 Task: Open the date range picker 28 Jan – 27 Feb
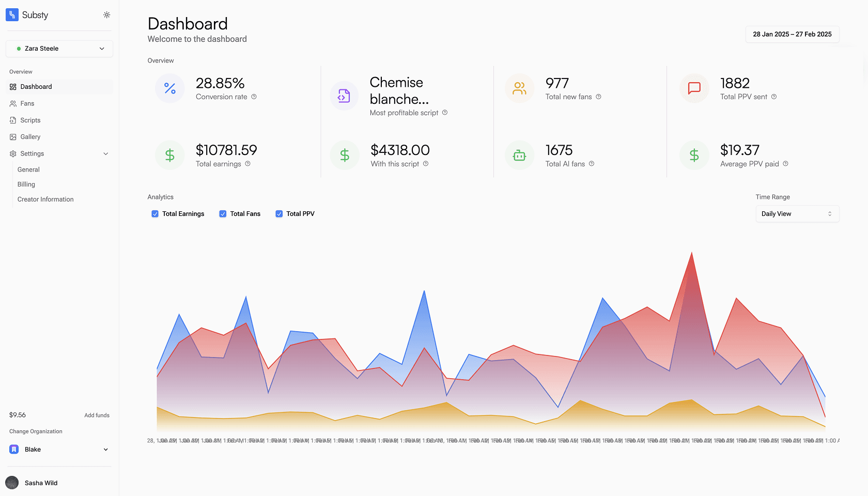pyautogui.click(x=792, y=34)
